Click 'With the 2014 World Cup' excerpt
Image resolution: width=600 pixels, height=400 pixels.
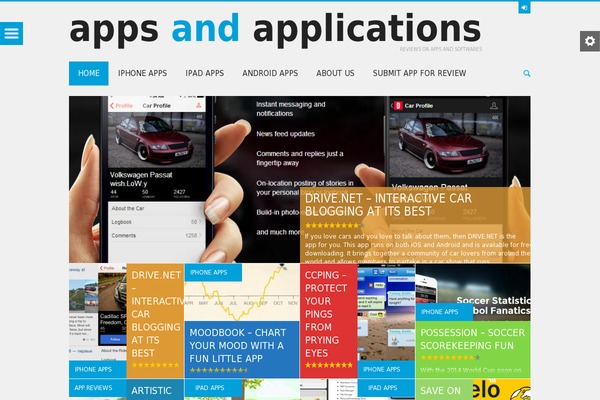tap(471, 370)
